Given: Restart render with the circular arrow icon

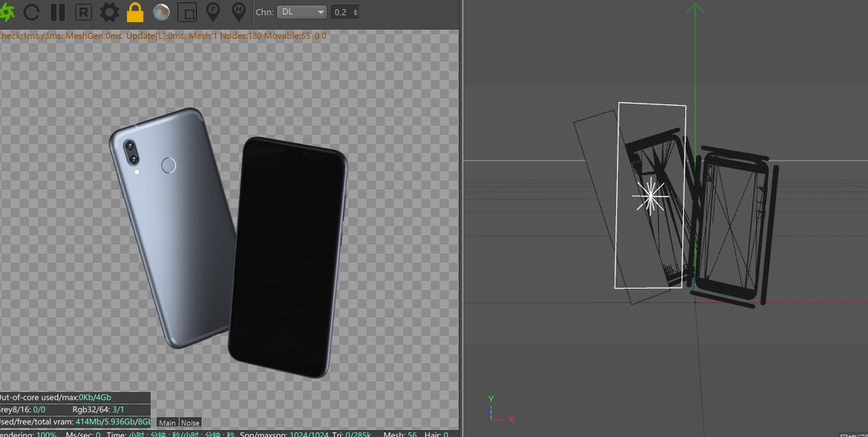Looking at the screenshot, I should coord(32,12).
